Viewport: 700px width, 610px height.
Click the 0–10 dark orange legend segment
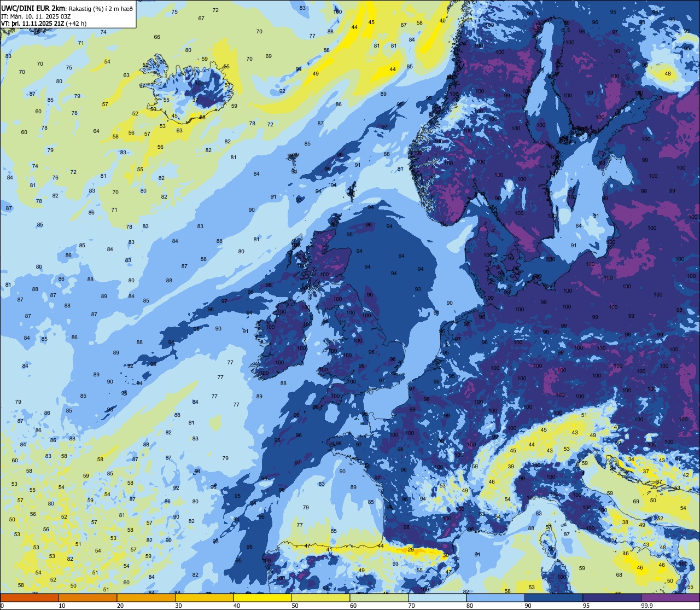coord(30,597)
